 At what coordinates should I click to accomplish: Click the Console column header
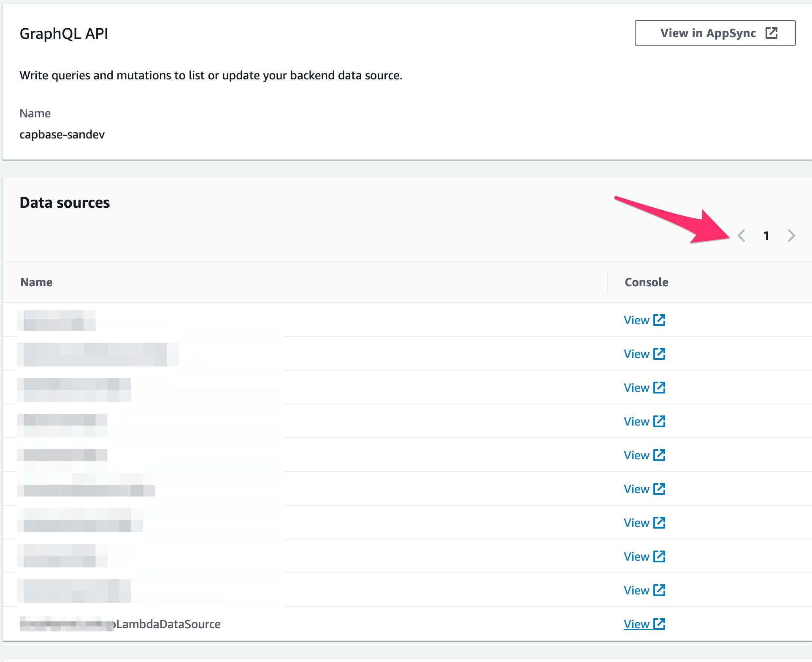point(646,282)
